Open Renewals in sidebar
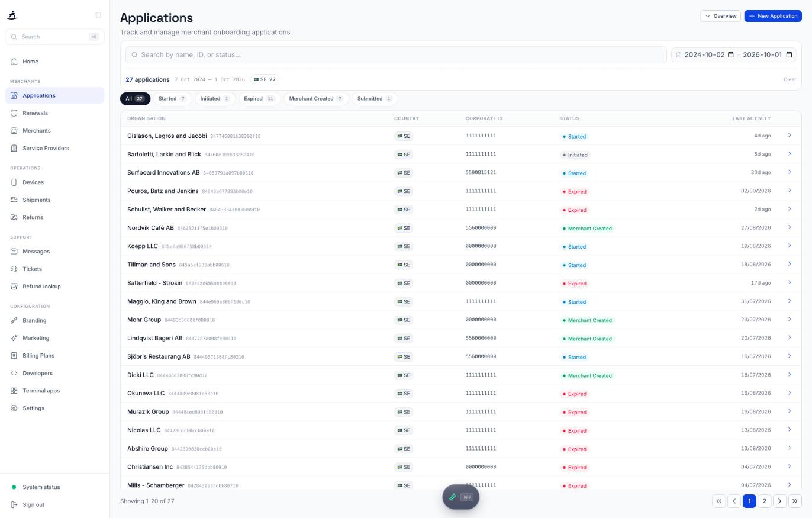Screen dimensions: 812x518 click(x=54, y=113)
